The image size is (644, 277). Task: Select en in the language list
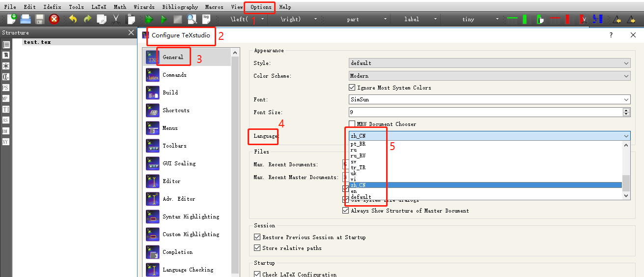click(485, 191)
